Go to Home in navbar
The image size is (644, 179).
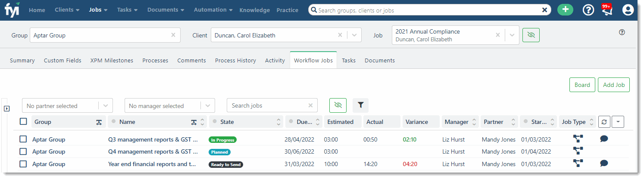coord(37,10)
